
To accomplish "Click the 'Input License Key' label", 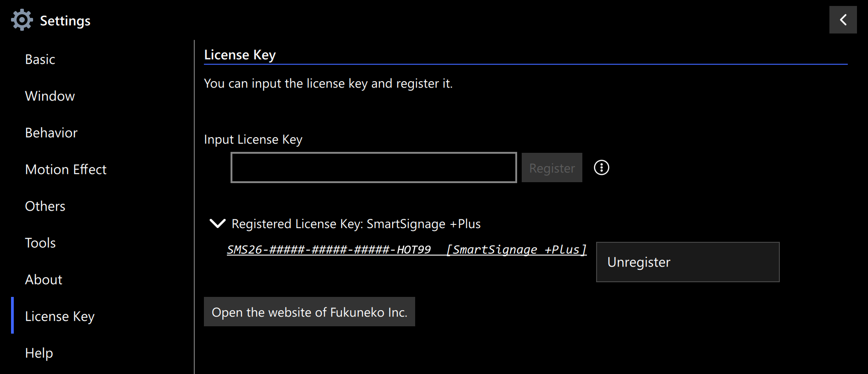I will click(253, 140).
